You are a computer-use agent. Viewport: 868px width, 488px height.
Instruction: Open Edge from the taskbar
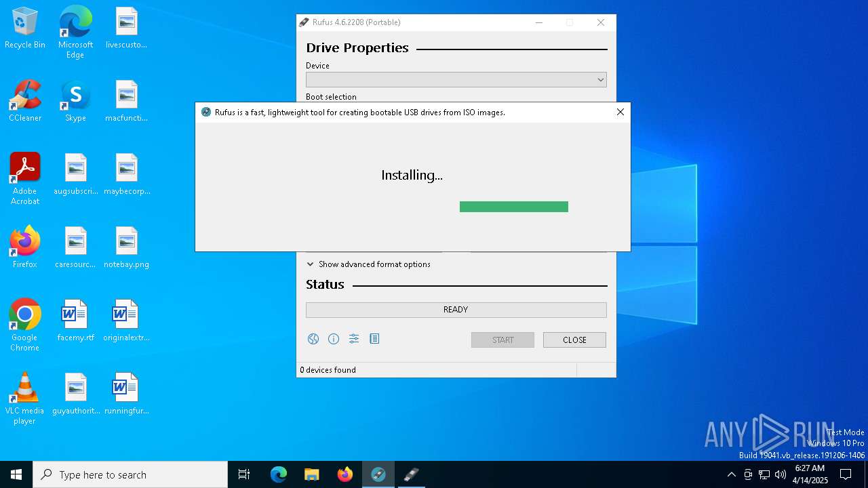click(x=279, y=474)
